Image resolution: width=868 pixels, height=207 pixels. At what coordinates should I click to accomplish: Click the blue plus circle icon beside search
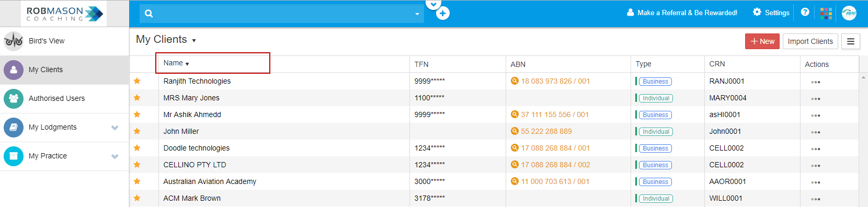coord(442,14)
